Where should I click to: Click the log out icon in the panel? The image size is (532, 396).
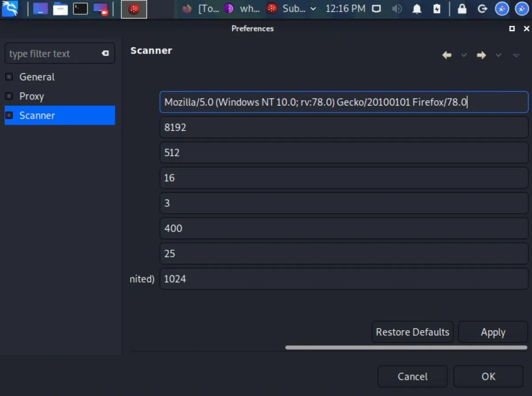point(482,9)
